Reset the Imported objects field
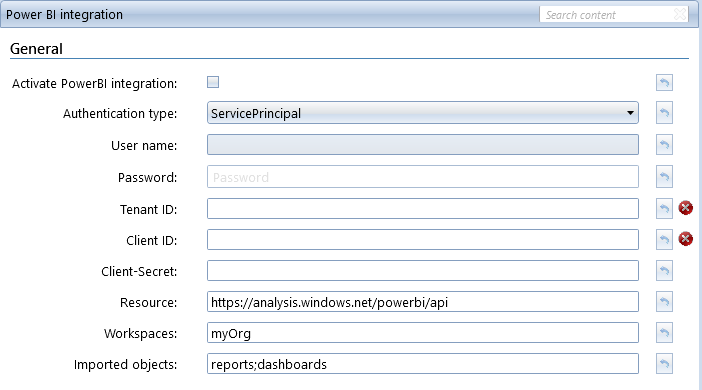Screen dimensions: 702x390 [x=664, y=364]
